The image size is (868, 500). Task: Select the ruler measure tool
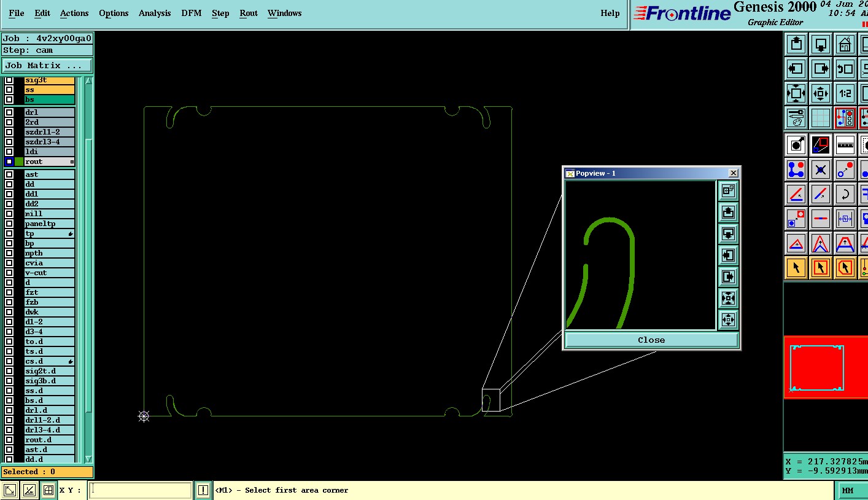845,145
